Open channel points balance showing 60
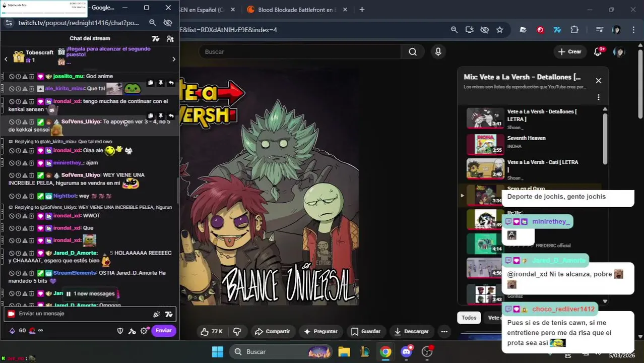The width and height of the screenshot is (644, 363). point(22,331)
